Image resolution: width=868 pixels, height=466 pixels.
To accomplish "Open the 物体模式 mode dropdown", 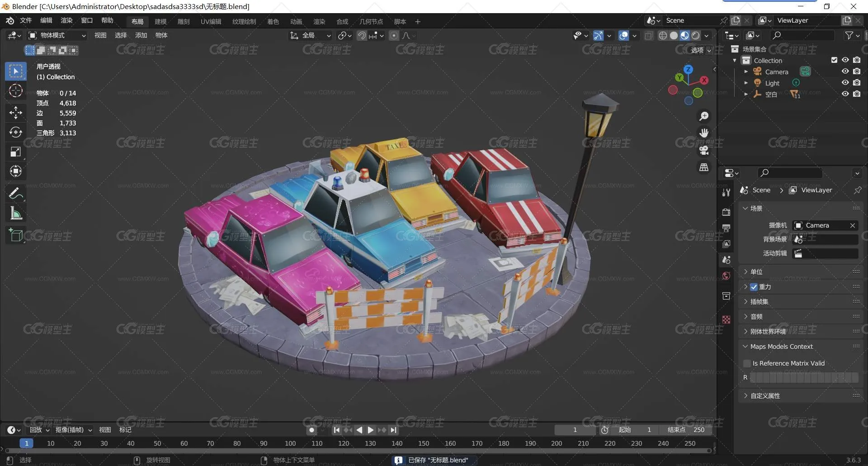I will pyautogui.click(x=57, y=35).
